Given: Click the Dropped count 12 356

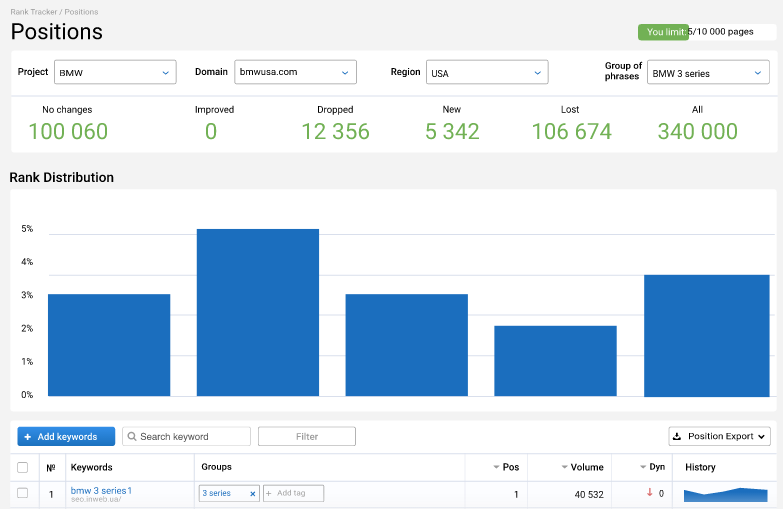Looking at the screenshot, I should click(x=336, y=132).
